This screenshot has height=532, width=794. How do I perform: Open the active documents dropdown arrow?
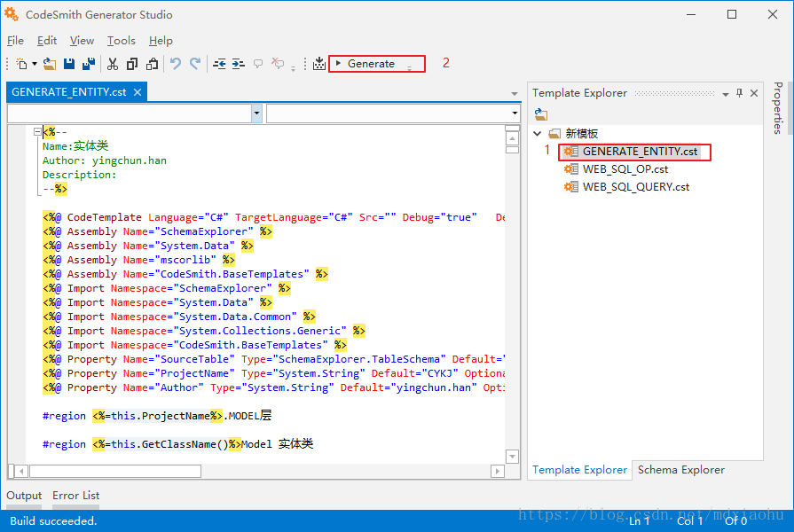[515, 94]
